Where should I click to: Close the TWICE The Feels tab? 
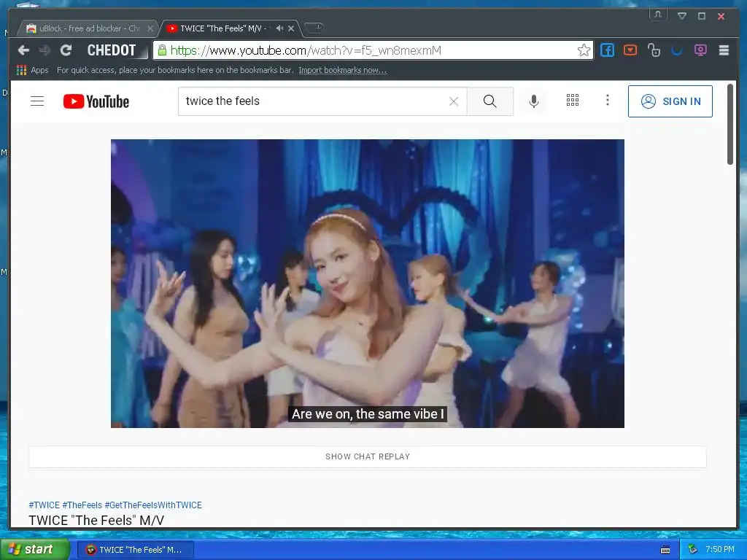point(291,28)
